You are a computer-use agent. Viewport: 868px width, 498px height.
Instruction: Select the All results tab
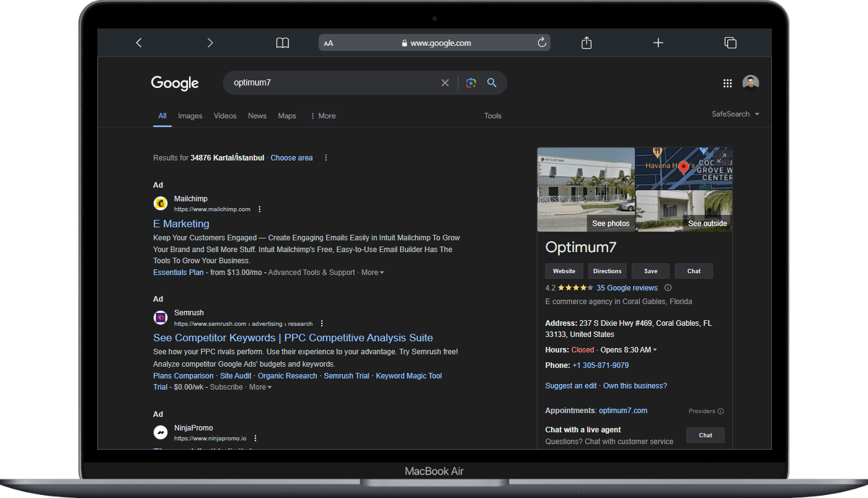click(x=162, y=116)
